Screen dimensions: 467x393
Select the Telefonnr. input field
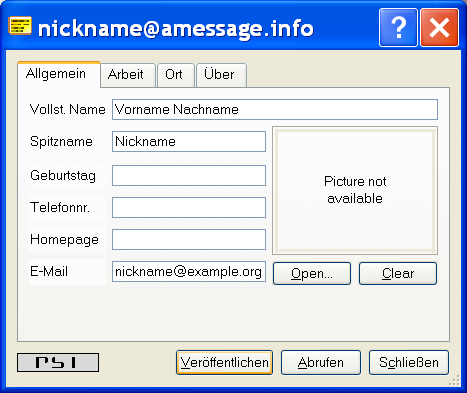(189, 207)
